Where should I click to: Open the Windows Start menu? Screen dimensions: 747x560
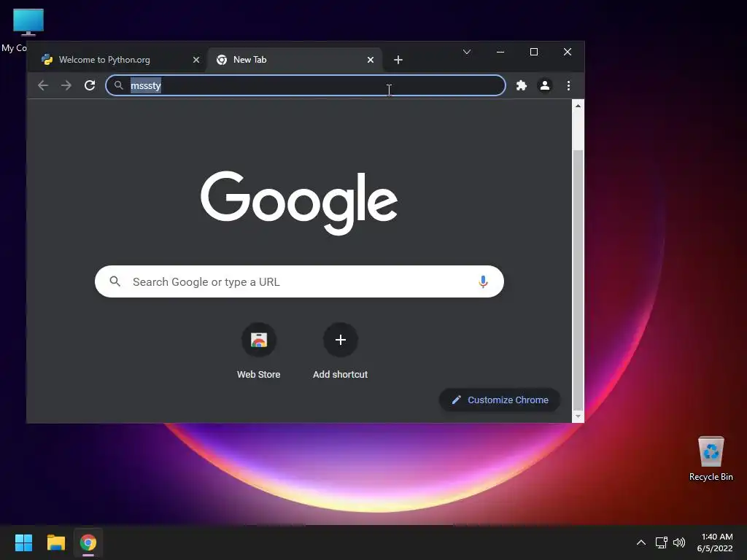[24, 542]
